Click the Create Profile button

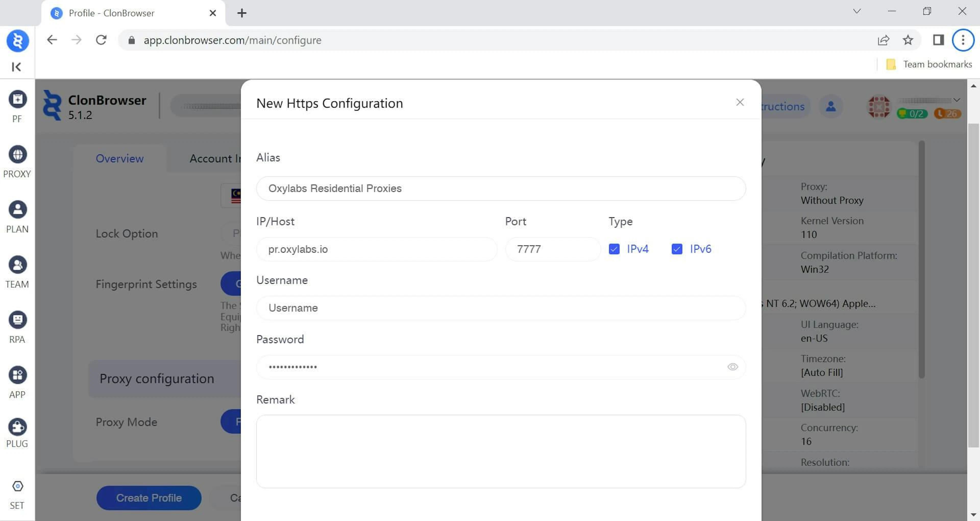[x=149, y=498]
